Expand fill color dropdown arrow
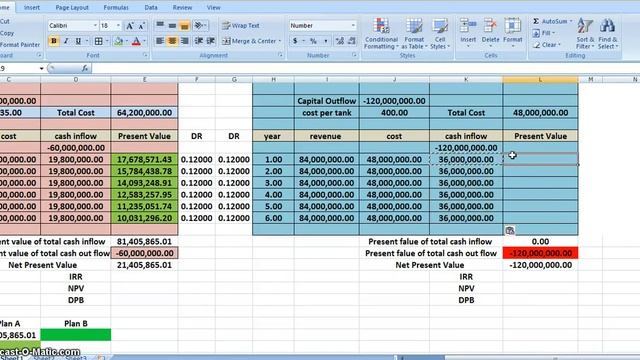 (x=126, y=41)
